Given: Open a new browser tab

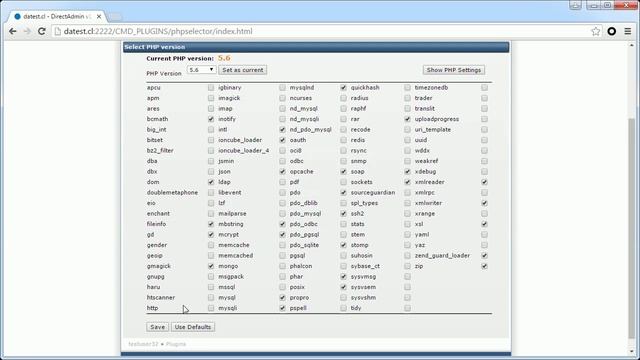Looking at the screenshot, I should click(115, 17).
